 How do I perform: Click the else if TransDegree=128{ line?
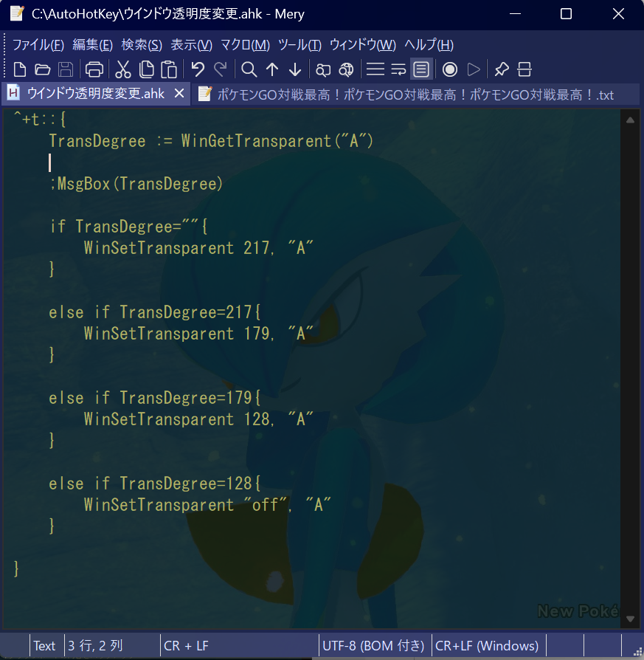[155, 484]
